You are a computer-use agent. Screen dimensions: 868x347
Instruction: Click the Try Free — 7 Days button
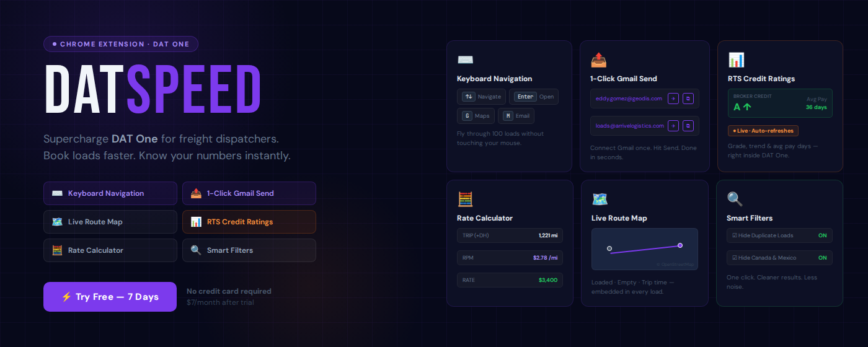[110, 297]
